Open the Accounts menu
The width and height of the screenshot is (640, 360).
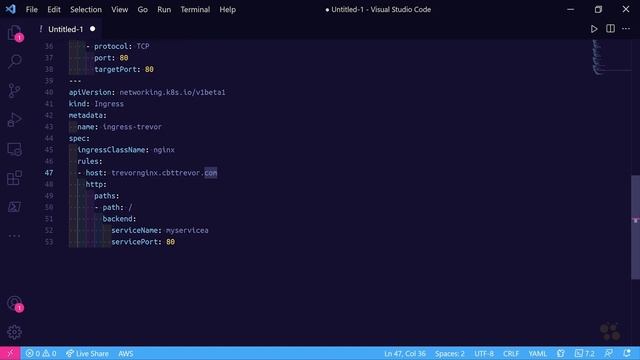coord(15,303)
